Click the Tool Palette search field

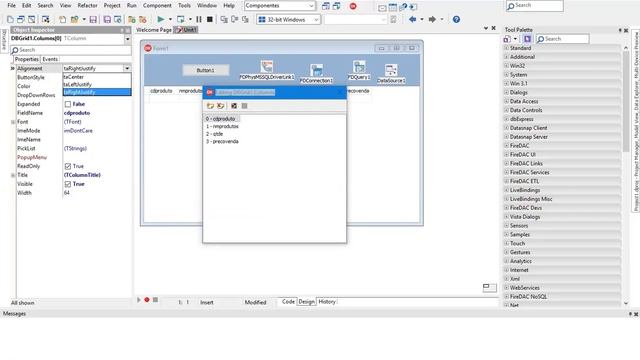pyautogui.click(x=562, y=39)
